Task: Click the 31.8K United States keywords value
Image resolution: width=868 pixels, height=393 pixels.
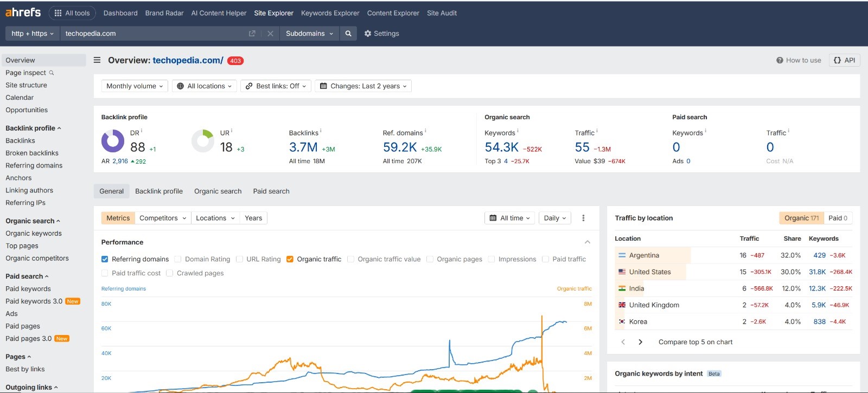Action: [x=818, y=272]
